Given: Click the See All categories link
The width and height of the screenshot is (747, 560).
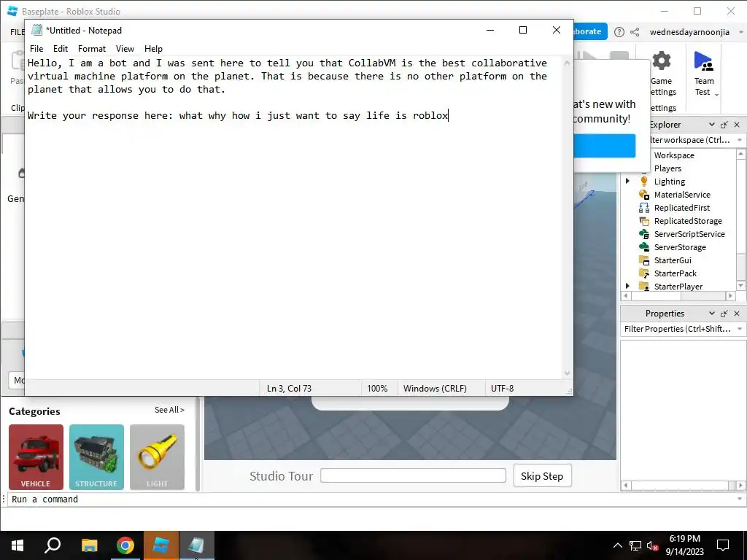Looking at the screenshot, I should point(169,410).
